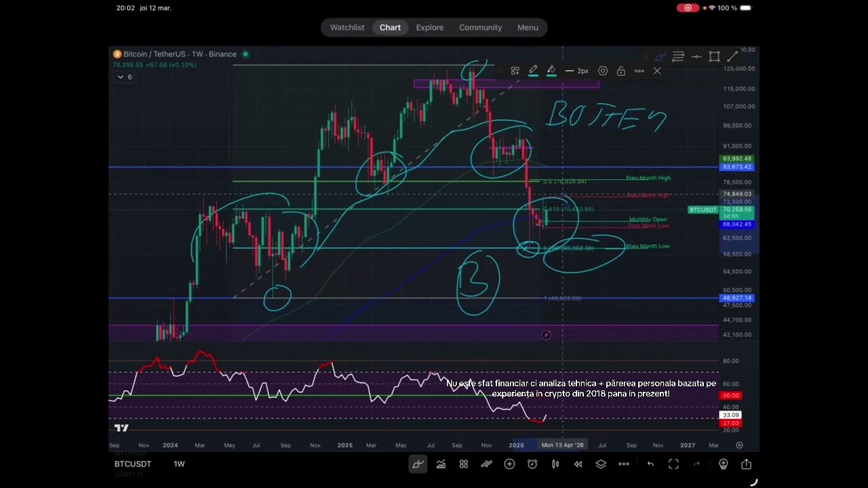Image resolution: width=868 pixels, height=488 pixels.
Task: Click the 83,992.48 green price label
Action: (737, 159)
